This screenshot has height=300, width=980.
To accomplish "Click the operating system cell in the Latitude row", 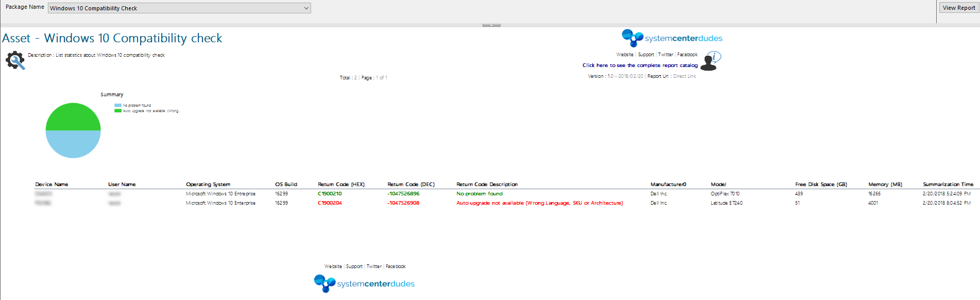I will pos(220,203).
